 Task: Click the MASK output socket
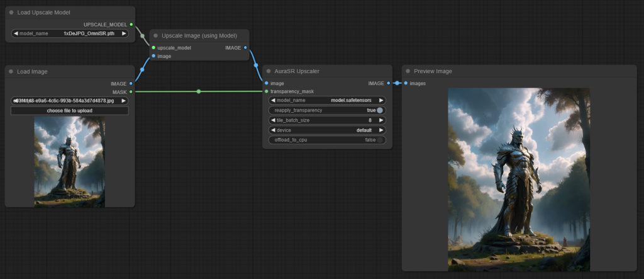click(131, 92)
